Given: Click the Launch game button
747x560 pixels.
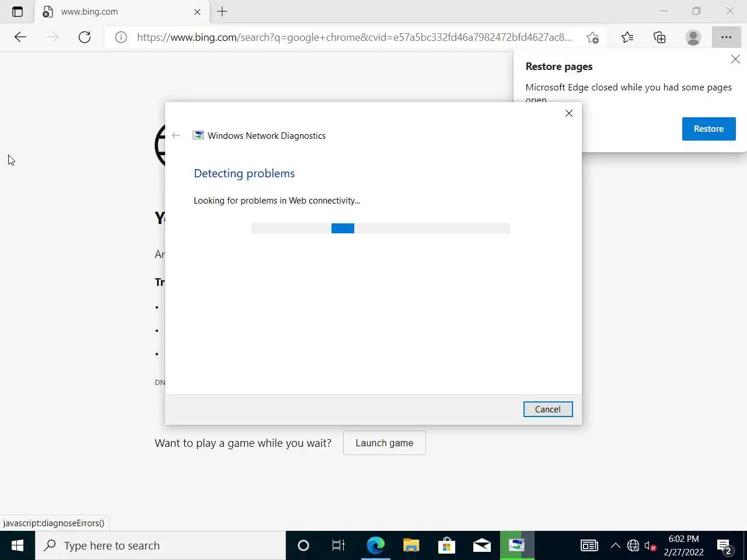Looking at the screenshot, I should coord(385,443).
